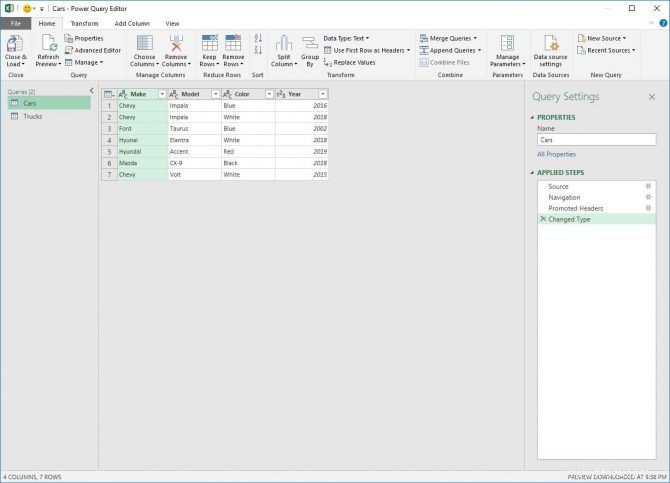Collapse the Queries pane with chevron
Viewport: 670px width, 483px height.
coord(91,91)
